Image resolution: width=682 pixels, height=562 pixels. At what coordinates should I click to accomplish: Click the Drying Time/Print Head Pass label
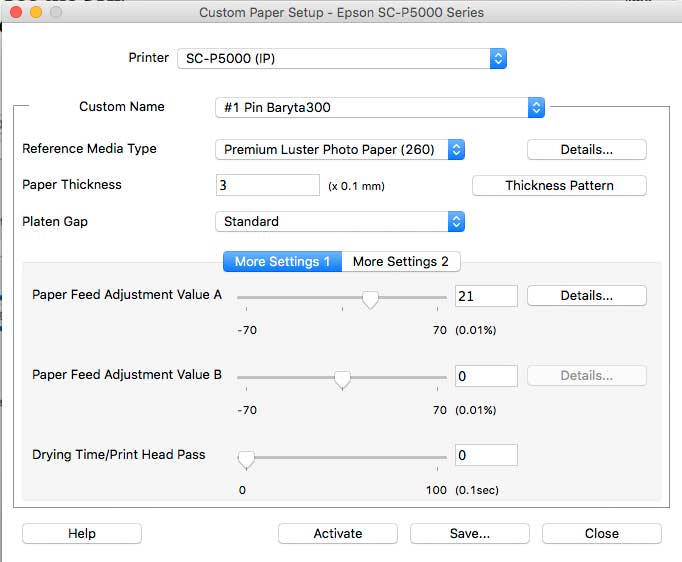pyautogui.click(x=118, y=455)
